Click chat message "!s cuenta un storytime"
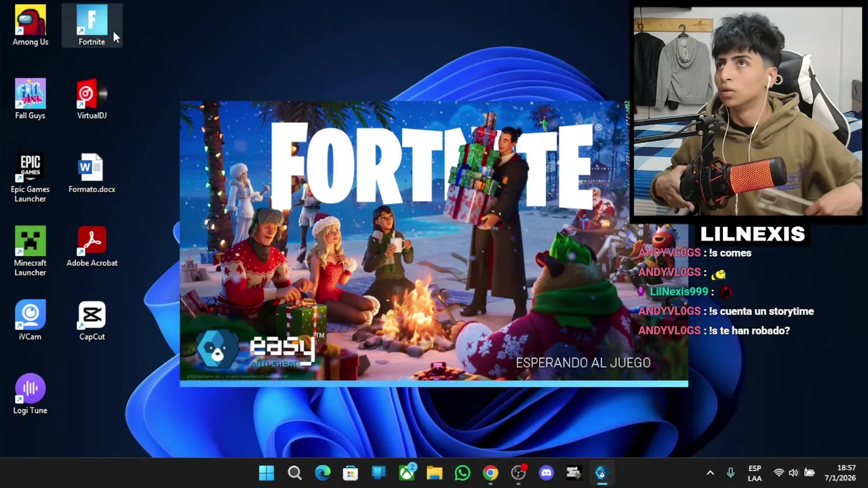 tap(761, 311)
